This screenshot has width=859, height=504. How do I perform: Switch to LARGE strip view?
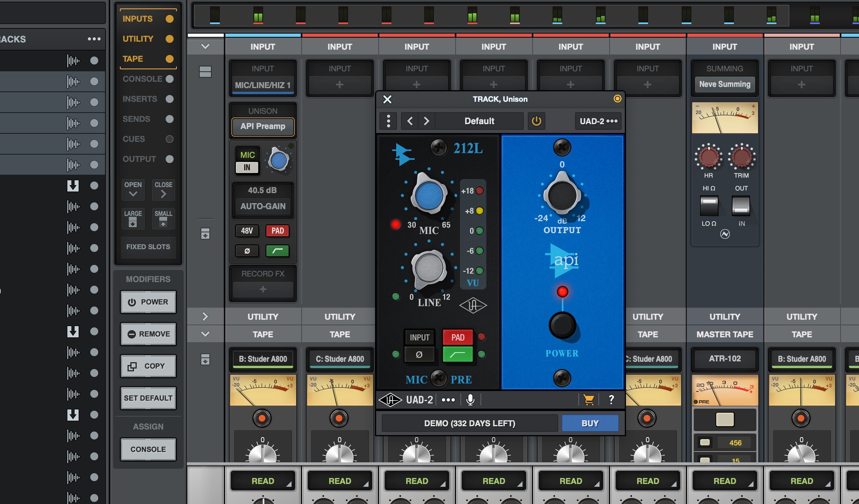point(133,219)
